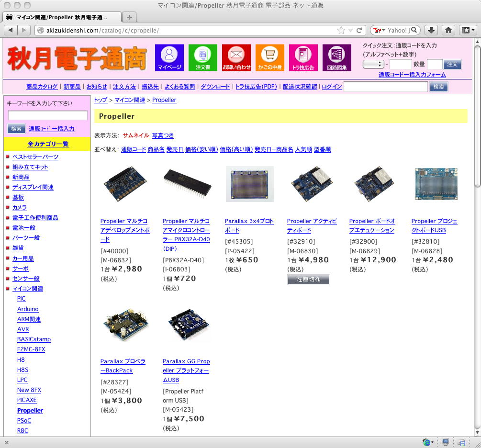The image size is (481, 448).
Task: Open PSoC subcategory in sidebar
Action: pos(24,420)
